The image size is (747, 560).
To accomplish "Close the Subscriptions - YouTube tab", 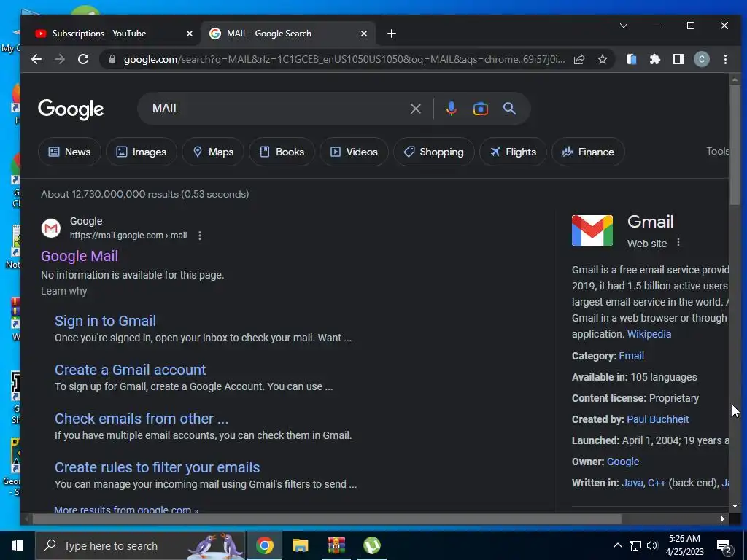I will [189, 34].
